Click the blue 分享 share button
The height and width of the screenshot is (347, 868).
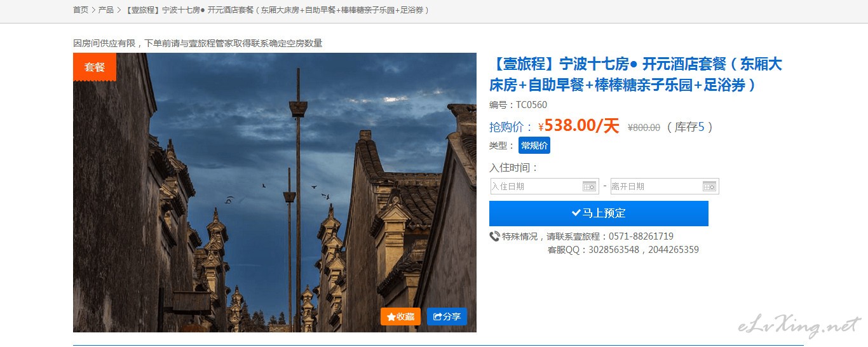coord(447,316)
